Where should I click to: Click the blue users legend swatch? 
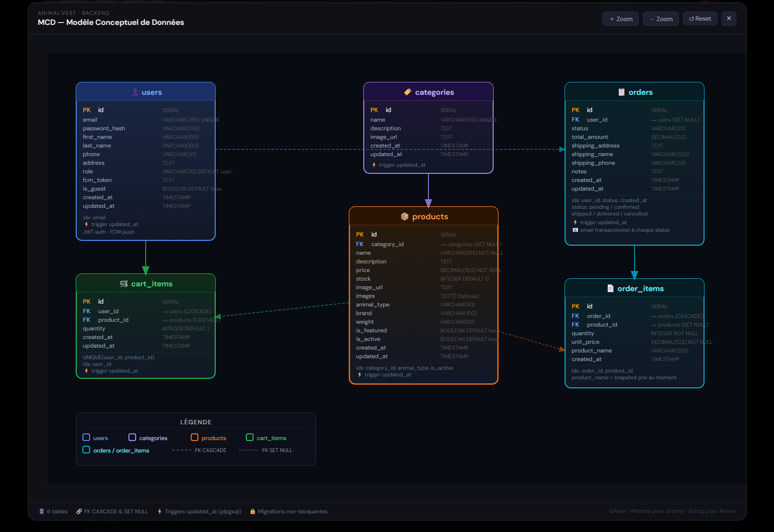point(86,437)
